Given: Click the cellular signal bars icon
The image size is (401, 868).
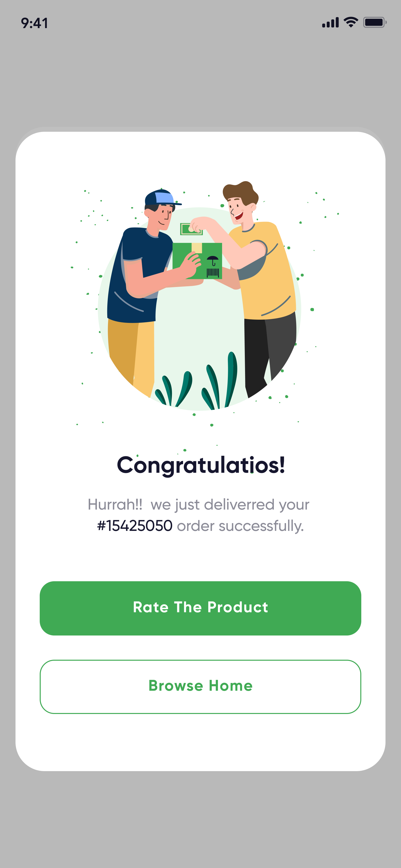Looking at the screenshot, I should (x=330, y=23).
